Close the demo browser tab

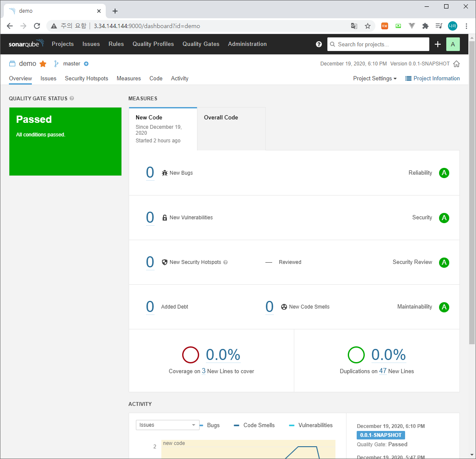coord(99,11)
